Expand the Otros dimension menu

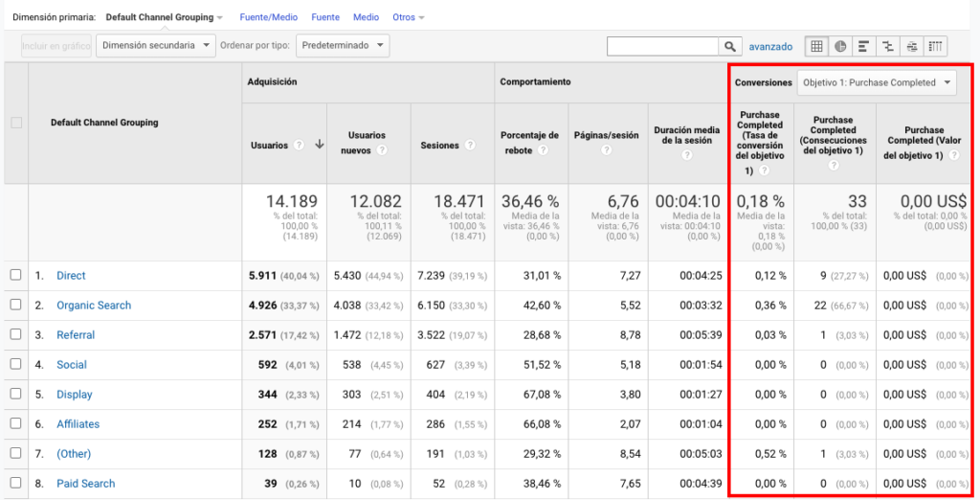(x=408, y=17)
